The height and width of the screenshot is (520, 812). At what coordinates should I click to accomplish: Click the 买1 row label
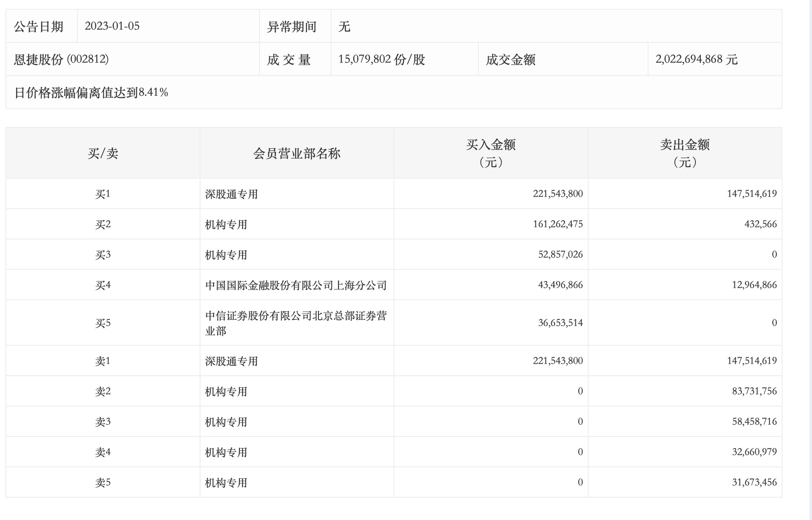(103, 194)
